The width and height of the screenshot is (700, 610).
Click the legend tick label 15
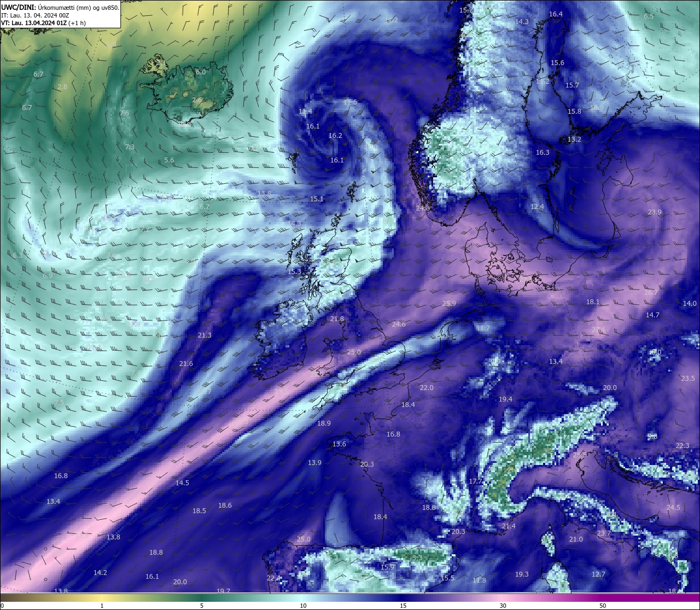tap(403, 606)
